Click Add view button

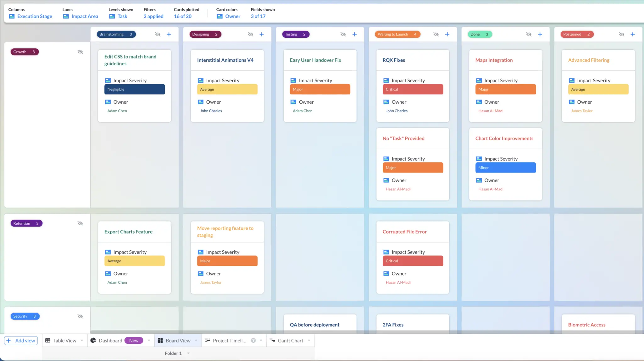[21, 340]
